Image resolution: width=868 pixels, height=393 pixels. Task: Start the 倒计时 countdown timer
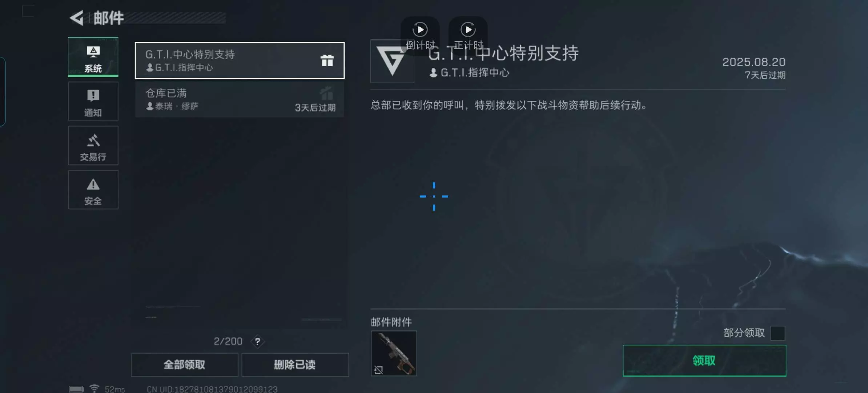coord(420,36)
